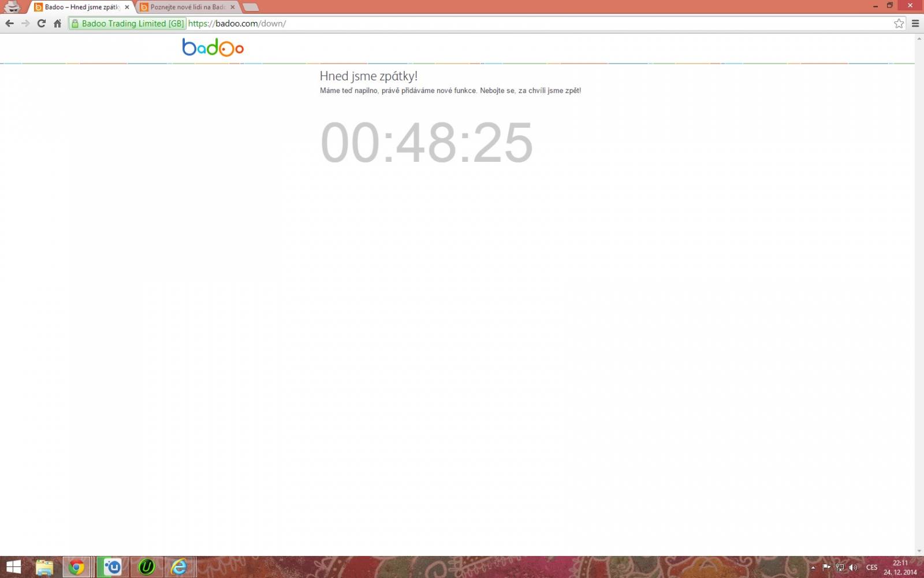Viewport: 924px width, 578px height.
Task: Click the page scrollbar up arrow
Action: 919,38
